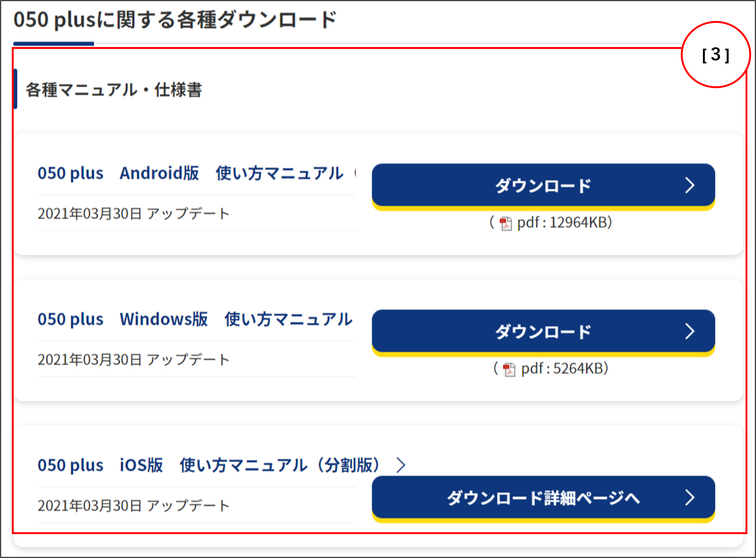The height and width of the screenshot is (558, 756).
Task: Click the pdf : 12964KB file size text
Action: click(x=564, y=223)
